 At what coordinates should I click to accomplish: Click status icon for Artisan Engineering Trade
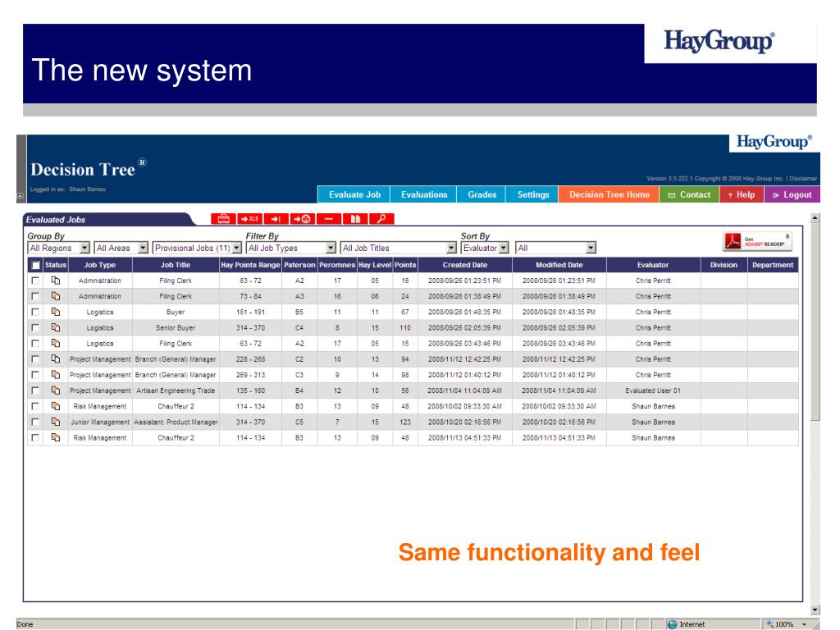click(56, 390)
